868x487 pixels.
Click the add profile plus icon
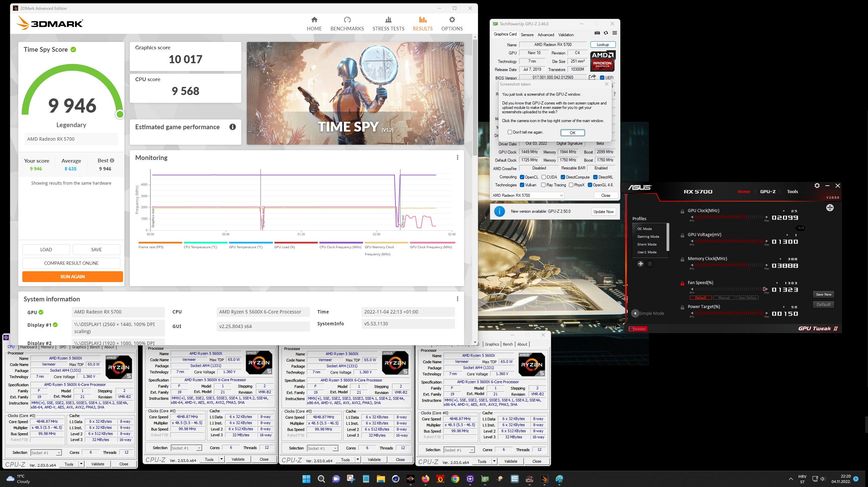click(641, 264)
